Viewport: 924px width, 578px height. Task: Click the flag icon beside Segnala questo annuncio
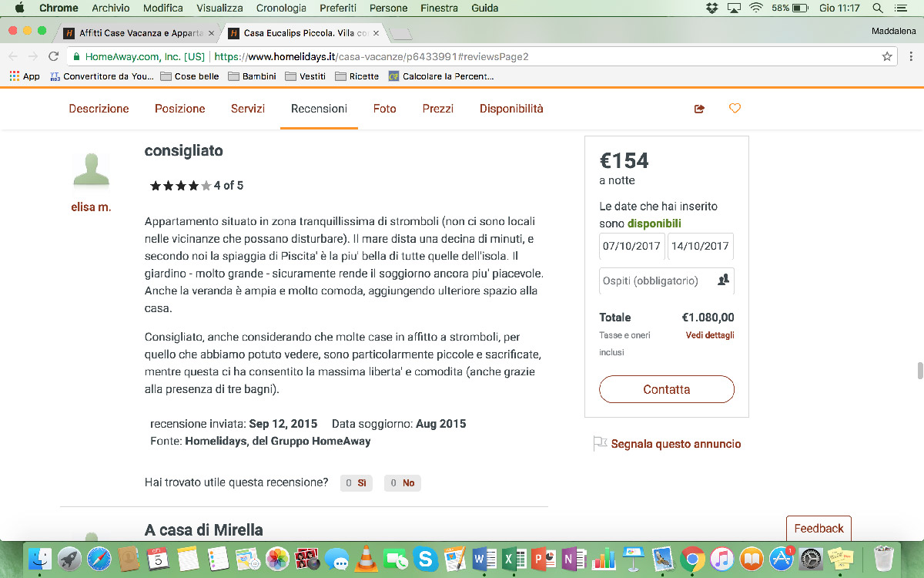tap(600, 444)
